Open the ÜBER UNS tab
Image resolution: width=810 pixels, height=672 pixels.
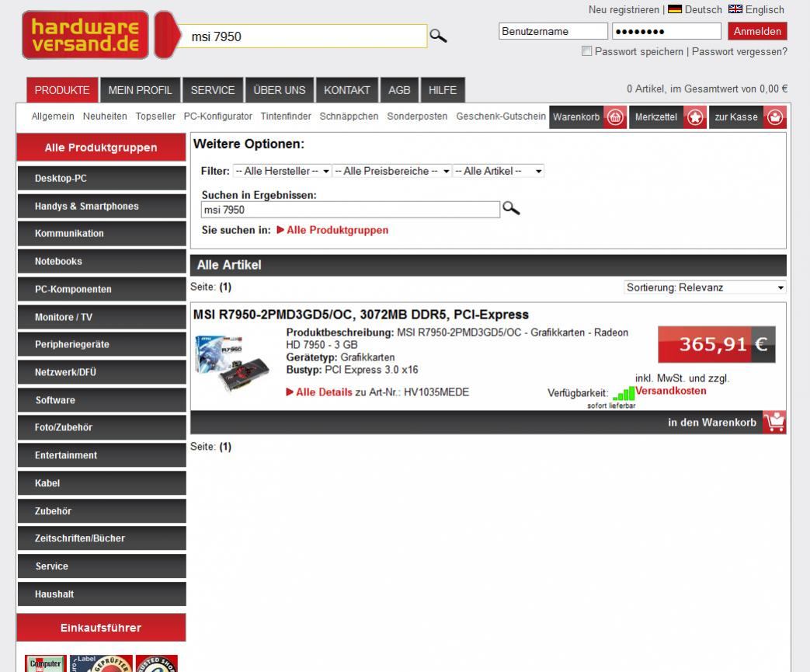(x=280, y=90)
